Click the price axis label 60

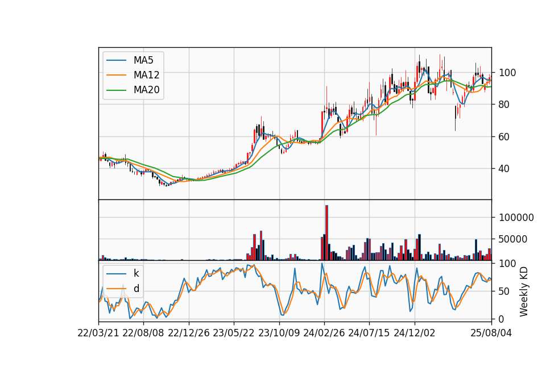tap(504, 137)
